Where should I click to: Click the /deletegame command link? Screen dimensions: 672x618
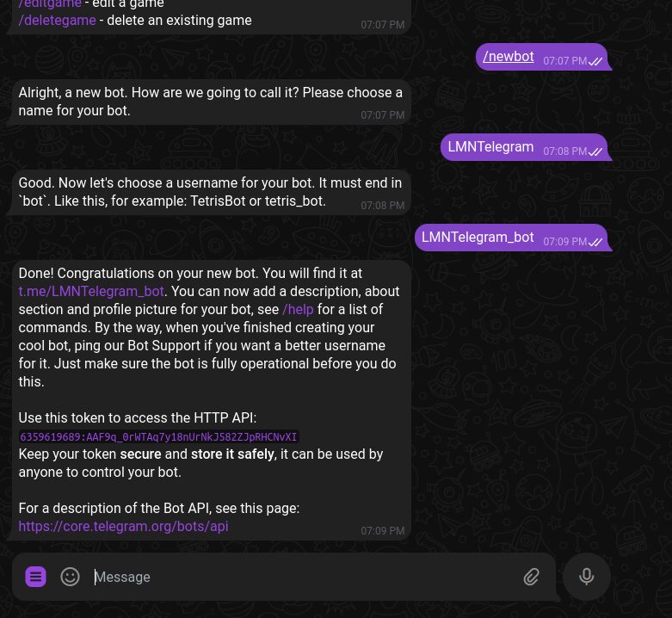click(x=57, y=20)
